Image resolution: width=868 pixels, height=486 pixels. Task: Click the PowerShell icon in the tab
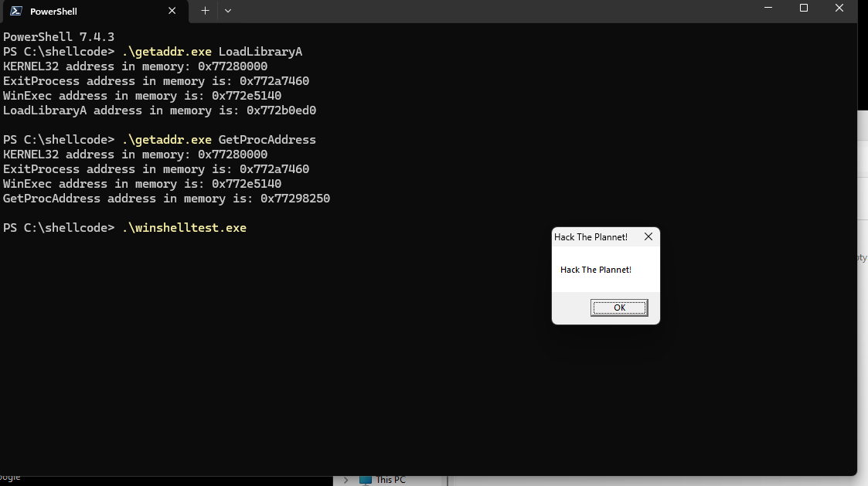point(15,12)
